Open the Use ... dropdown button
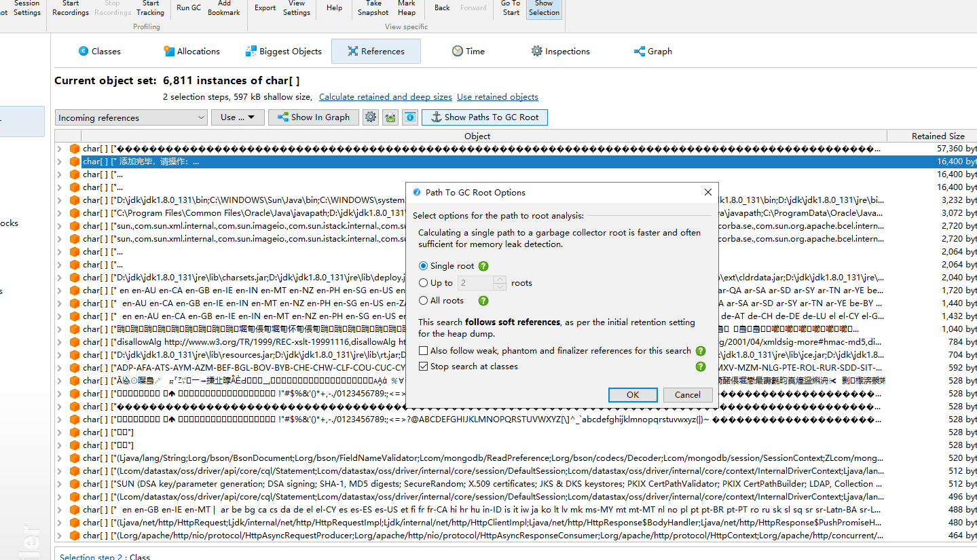Viewport: 977px width, 560px height. [x=238, y=117]
